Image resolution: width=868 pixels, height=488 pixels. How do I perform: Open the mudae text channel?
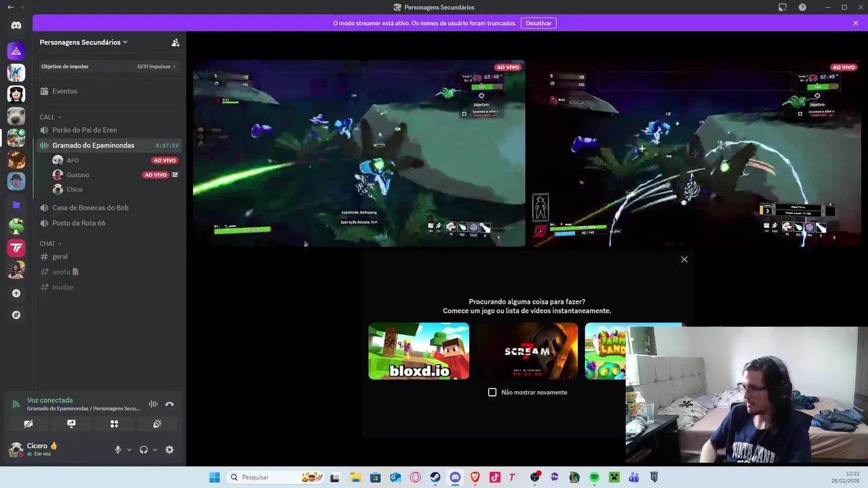coord(109,287)
